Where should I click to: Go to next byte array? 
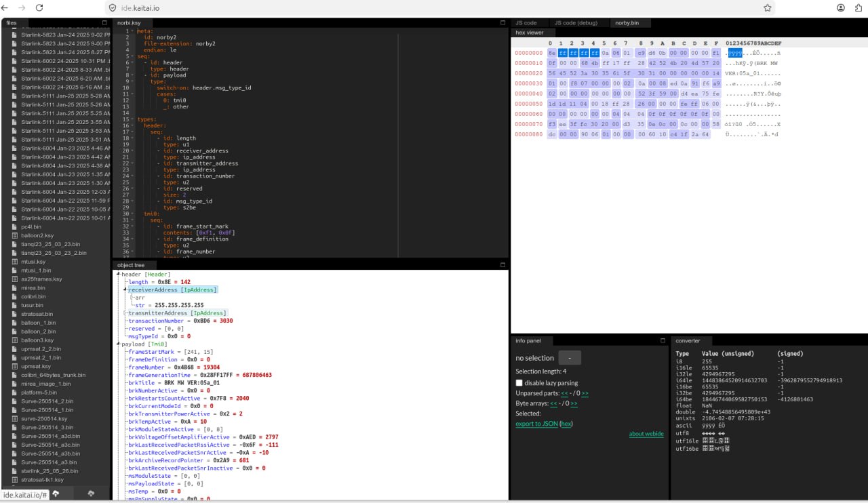pyautogui.click(x=574, y=403)
